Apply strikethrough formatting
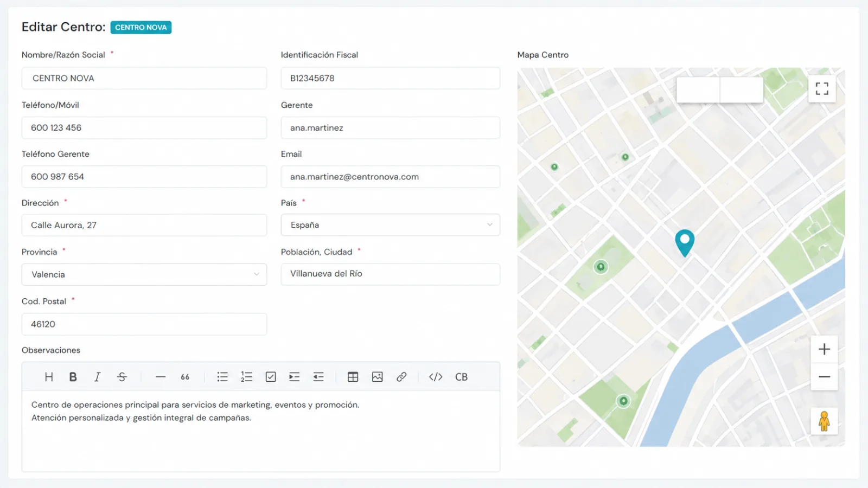Image resolution: width=868 pixels, height=488 pixels. [x=122, y=377]
